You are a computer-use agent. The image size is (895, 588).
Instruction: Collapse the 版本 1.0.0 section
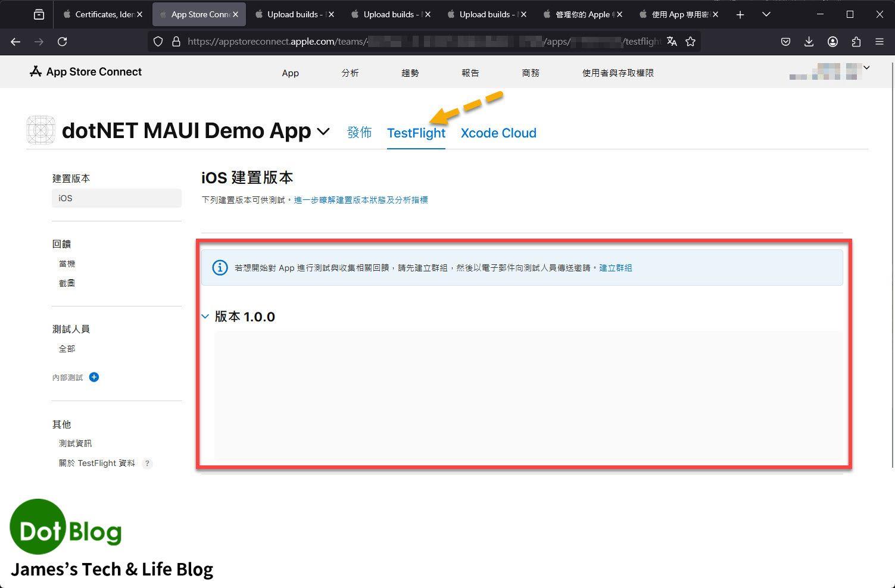click(x=205, y=317)
